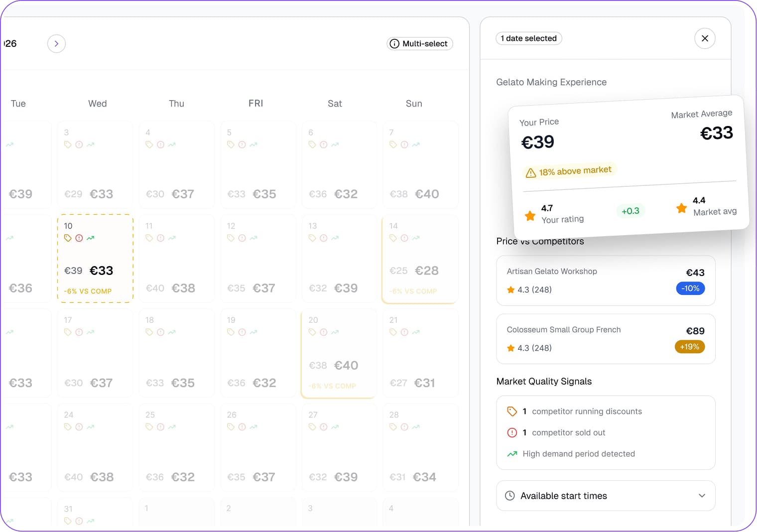Click the discount tag icon on day 10

coord(68,238)
